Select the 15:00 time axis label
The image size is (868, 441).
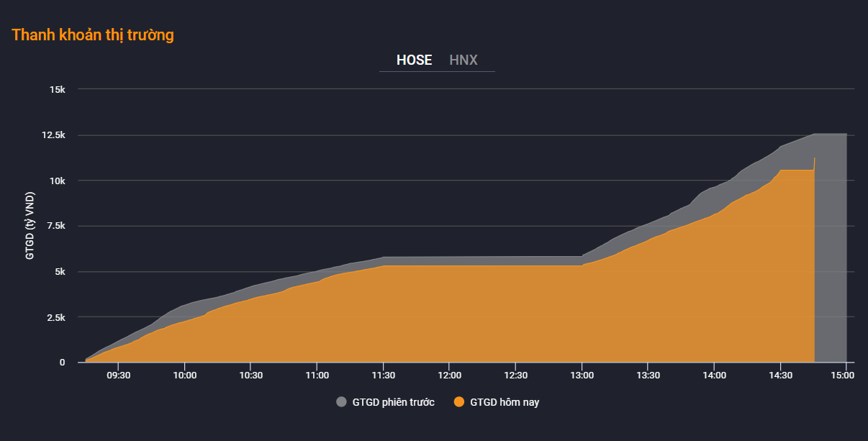click(844, 376)
